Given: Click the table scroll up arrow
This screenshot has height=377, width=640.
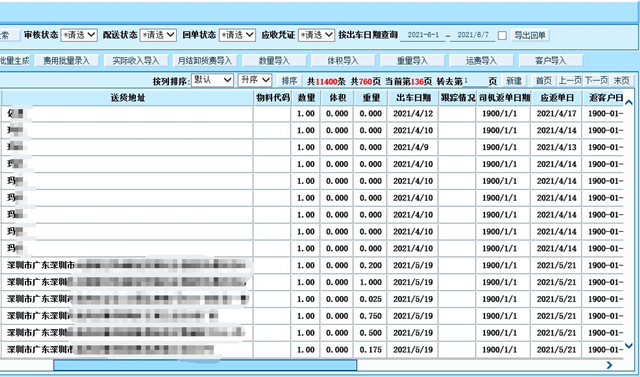Looking at the screenshot, I should (x=629, y=102).
